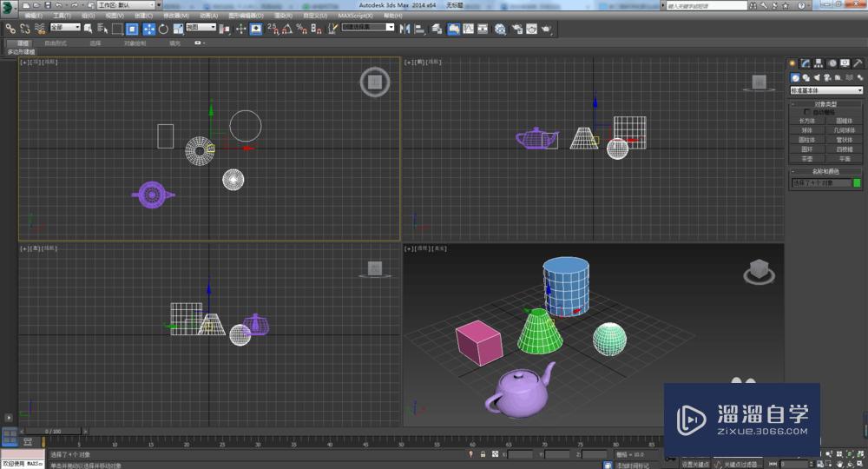Open the Hierarchy panel tab
The image size is (868, 469).
(819, 63)
